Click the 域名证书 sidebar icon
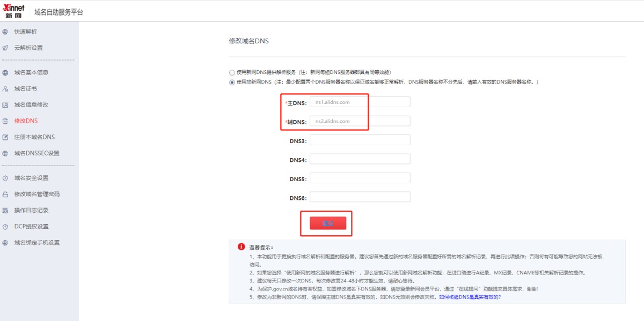 pos(5,88)
